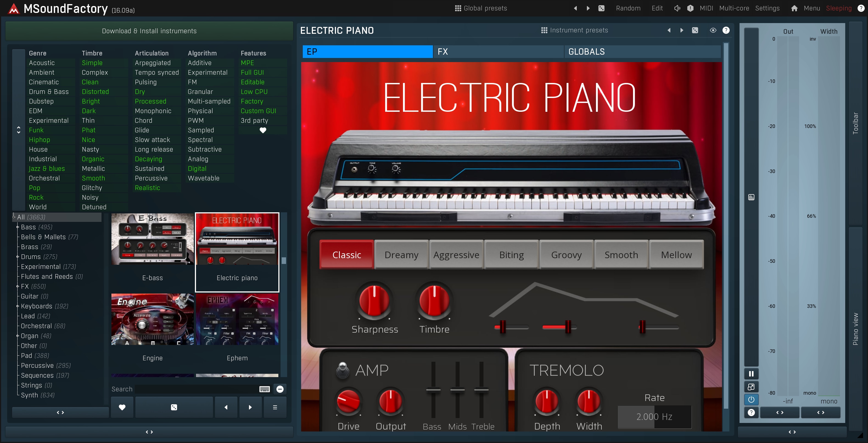Select the Aggressive piano style button
Image resolution: width=868 pixels, height=443 pixels.
[456, 255]
